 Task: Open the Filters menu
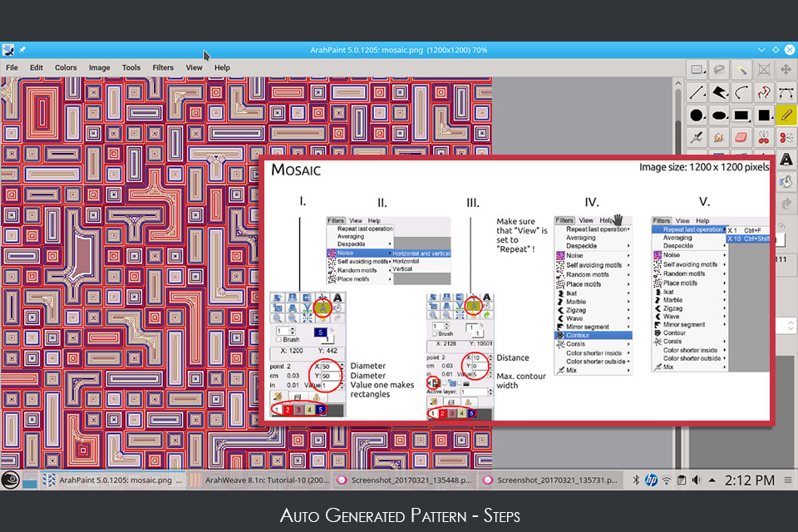point(163,67)
